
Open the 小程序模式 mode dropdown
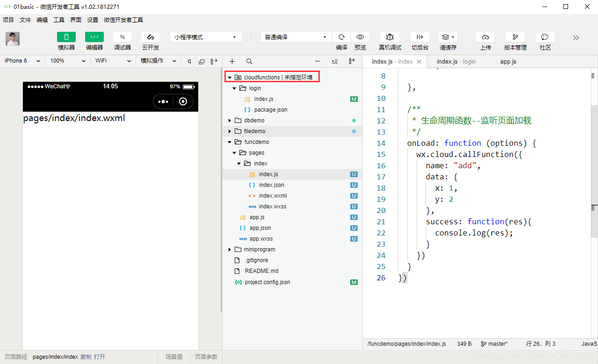tap(206, 37)
